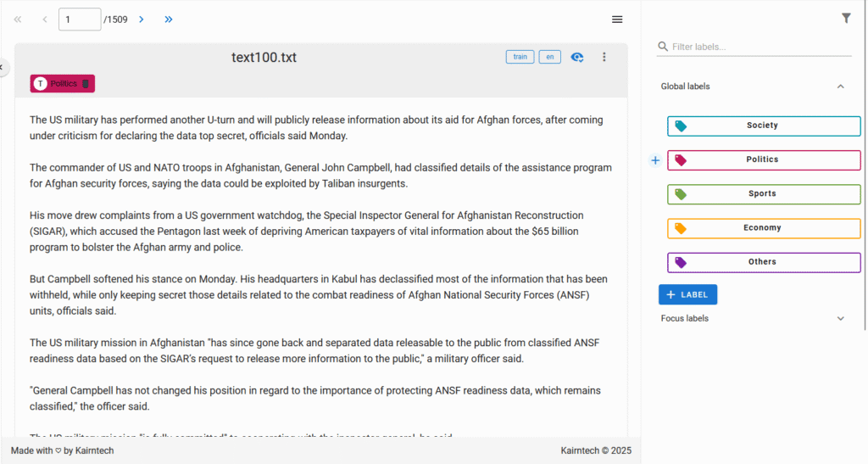Click the Sports green tag swatch
The image size is (868, 464).
[680, 194]
